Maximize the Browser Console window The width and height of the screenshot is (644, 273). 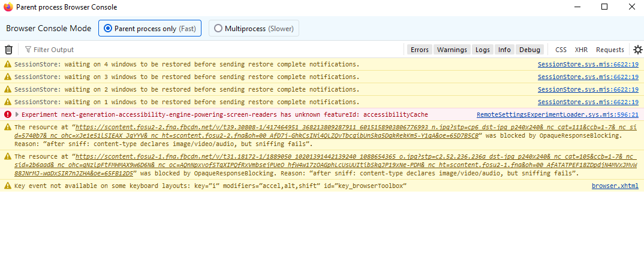point(604,7)
